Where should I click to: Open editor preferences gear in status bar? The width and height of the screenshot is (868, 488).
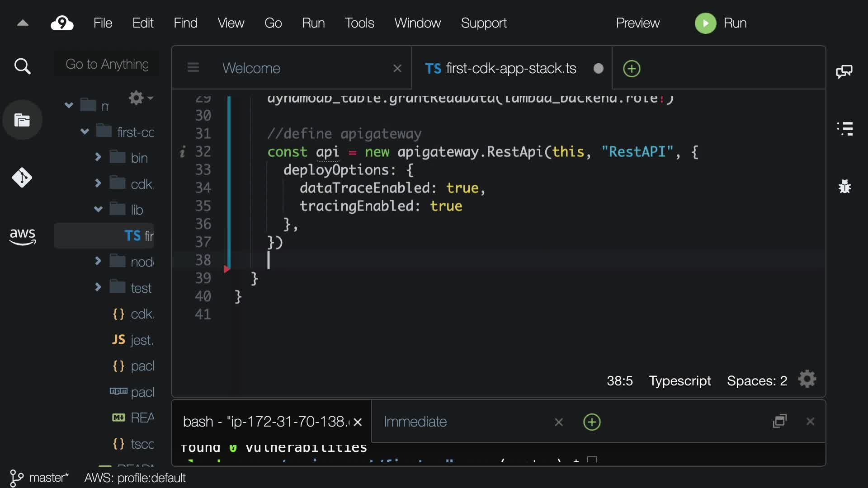[x=807, y=380]
